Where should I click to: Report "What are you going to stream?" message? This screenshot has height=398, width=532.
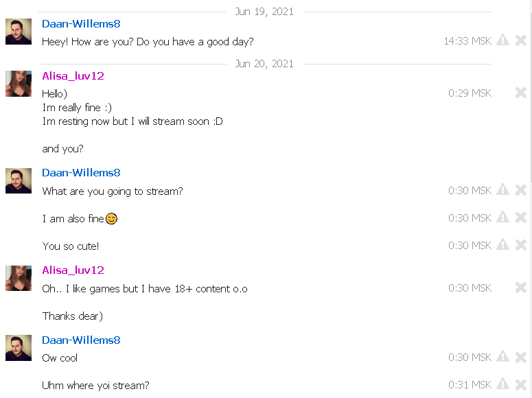tap(502, 189)
